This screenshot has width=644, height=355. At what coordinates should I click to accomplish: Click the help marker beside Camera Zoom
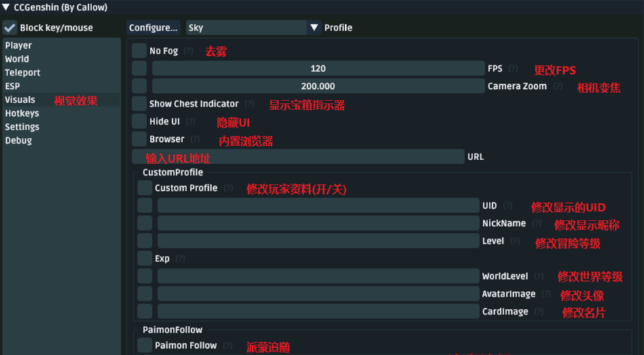(x=558, y=87)
